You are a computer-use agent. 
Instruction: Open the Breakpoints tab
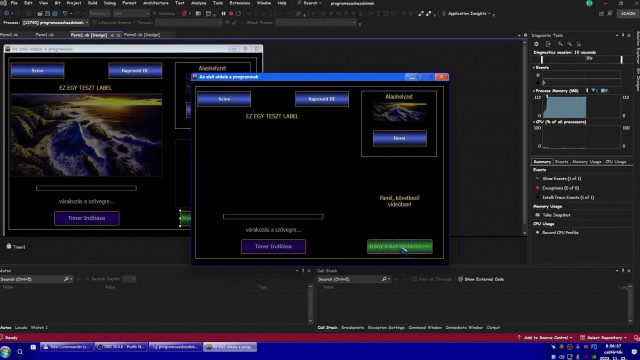(353, 327)
